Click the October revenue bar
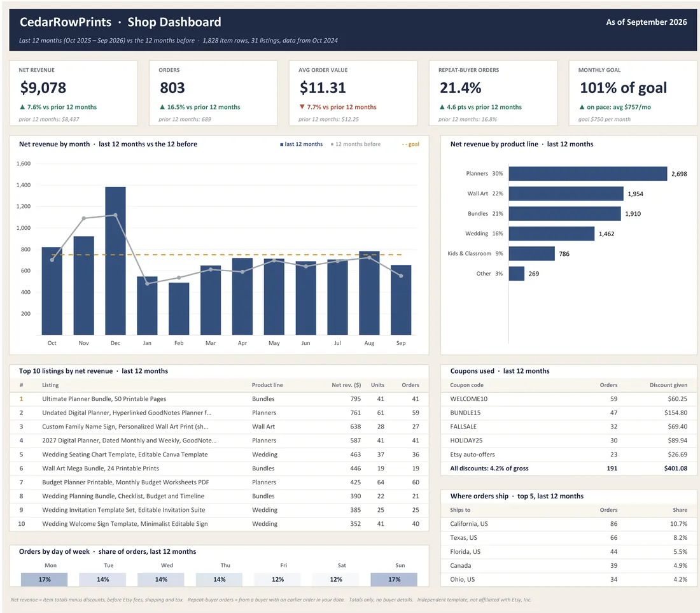The width and height of the screenshot is (700, 613). pyautogui.click(x=52, y=291)
